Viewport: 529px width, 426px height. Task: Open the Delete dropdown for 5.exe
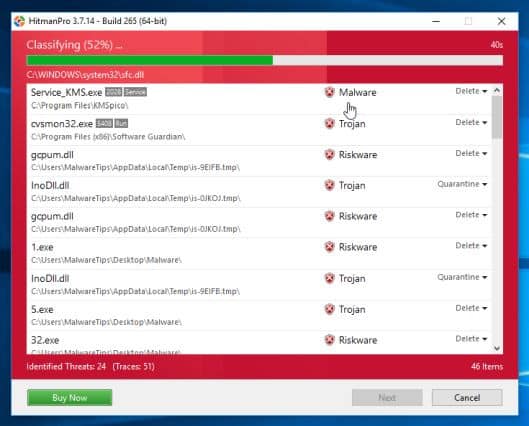click(471, 308)
